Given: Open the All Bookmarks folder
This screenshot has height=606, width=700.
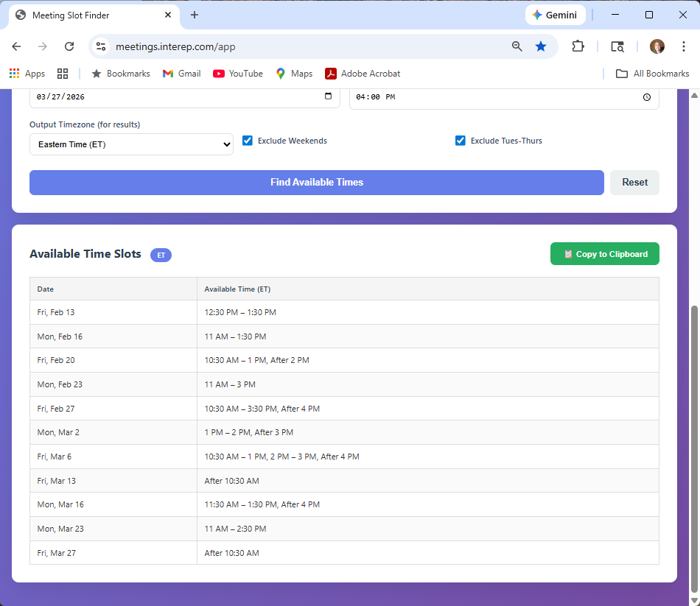Looking at the screenshot, I should coord(653,74).
